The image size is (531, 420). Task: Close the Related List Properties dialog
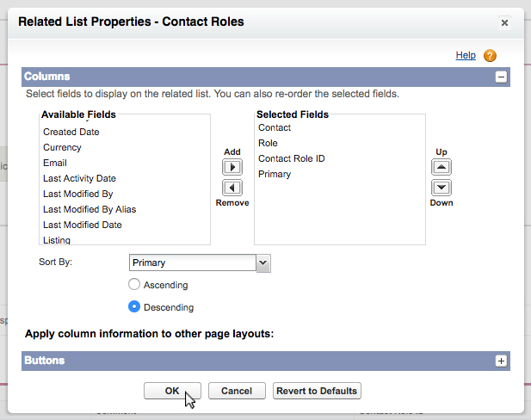(504, 22)
